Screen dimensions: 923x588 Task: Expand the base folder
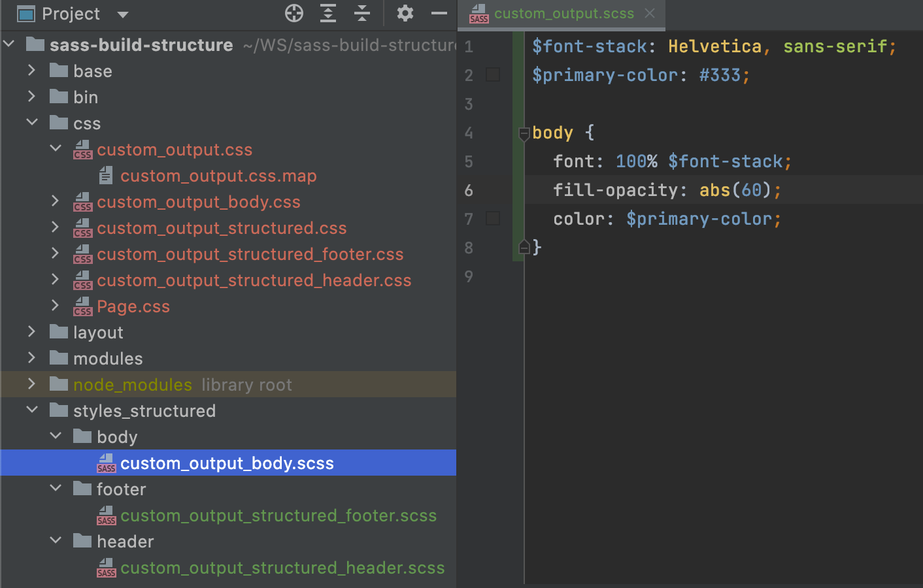tap(31, 71)
